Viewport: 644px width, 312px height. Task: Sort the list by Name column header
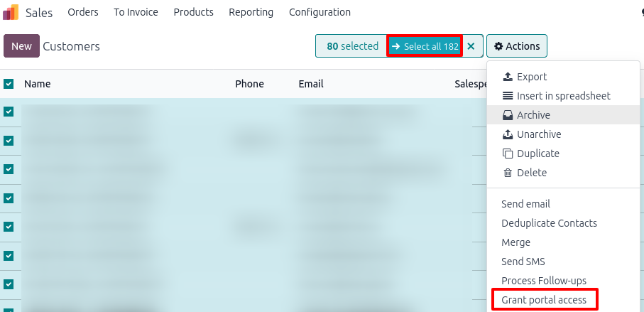38,84
